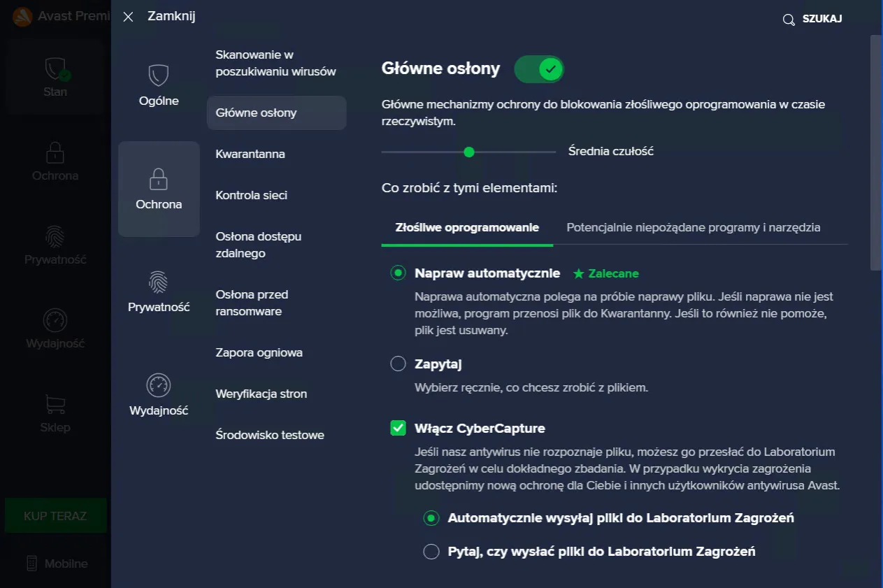Close settings with the Zamknij button
The width and height of the screenshot is (883, 588).
[x=128, y=16]
